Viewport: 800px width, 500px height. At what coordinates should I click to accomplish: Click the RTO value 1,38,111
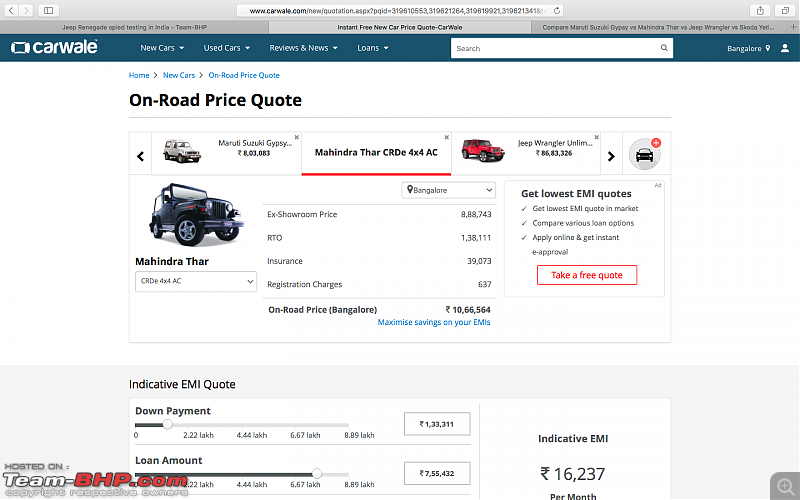point(476,238)
